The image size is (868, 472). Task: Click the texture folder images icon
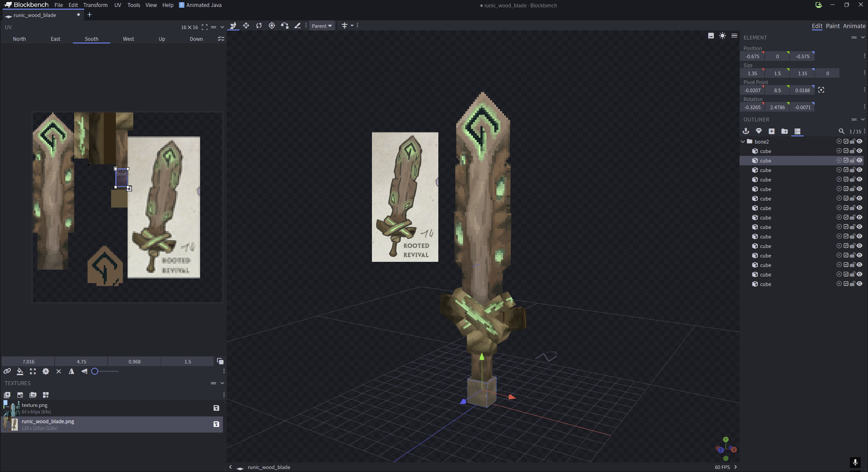pyautogui.click(x=33, y=395)
